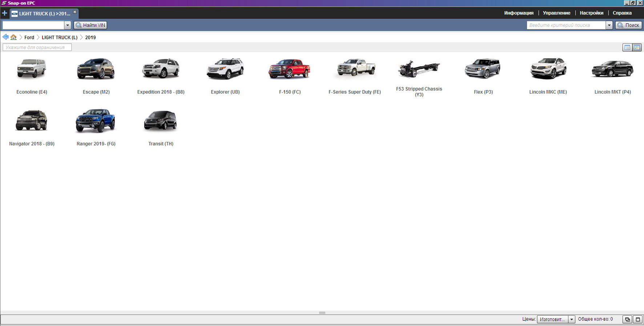
Task: Close the LIGHT TRUCK (L) tab
Action: tap(75, 12)
